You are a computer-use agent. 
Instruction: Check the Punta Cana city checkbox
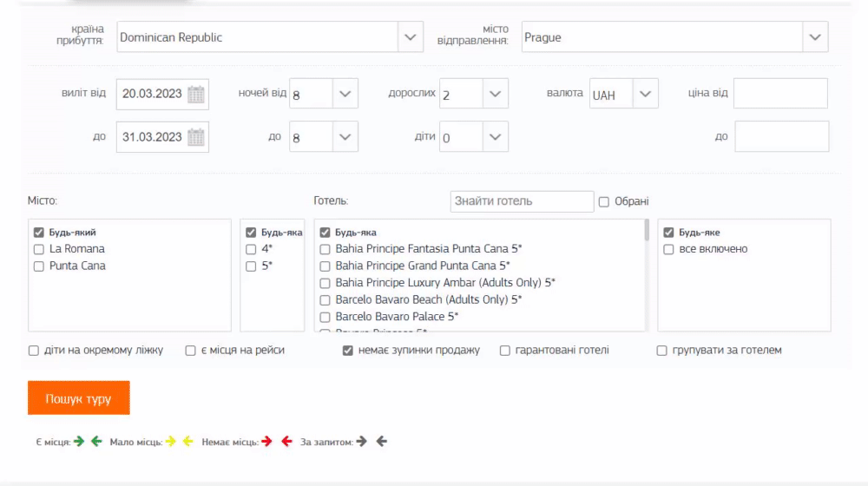(38, 266)
